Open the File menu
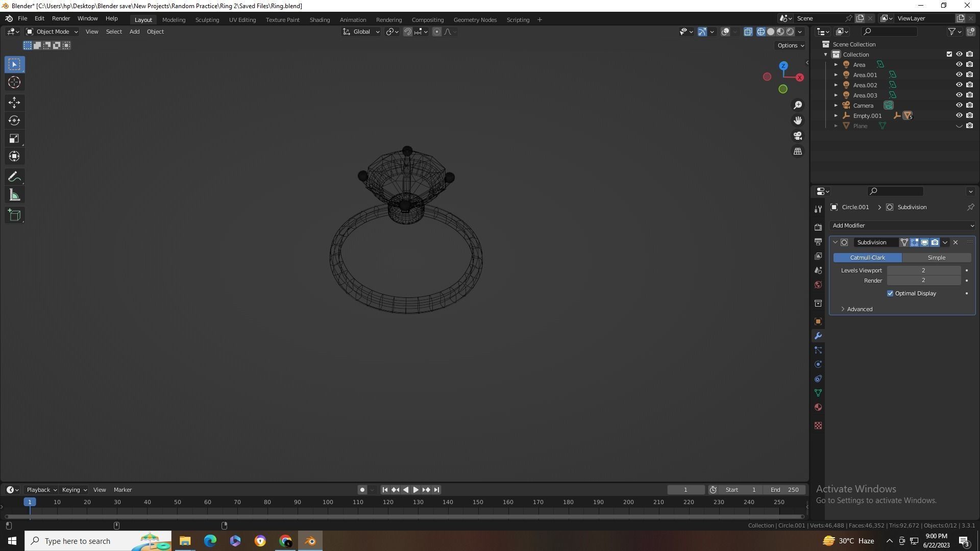 click(22, 18)
